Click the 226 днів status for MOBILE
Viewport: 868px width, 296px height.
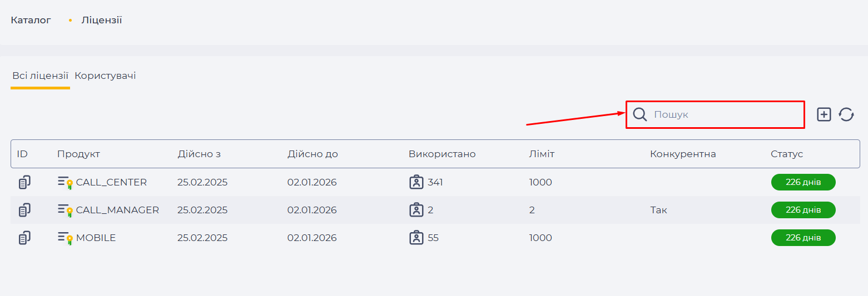pyautogui.click(x=803, y=238)
